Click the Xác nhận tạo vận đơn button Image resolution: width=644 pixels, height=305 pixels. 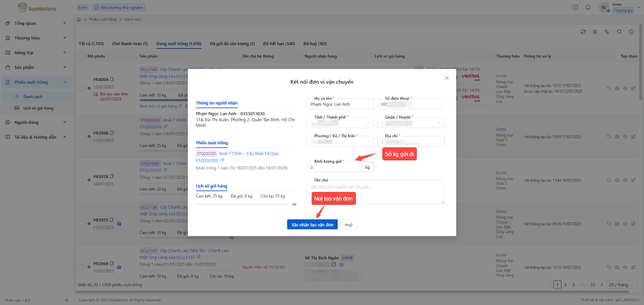312,225
